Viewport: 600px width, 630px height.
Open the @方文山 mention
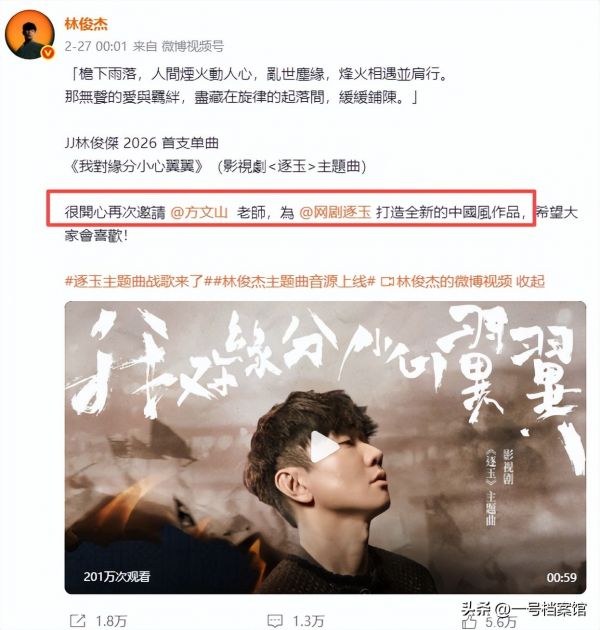[199, 212]
